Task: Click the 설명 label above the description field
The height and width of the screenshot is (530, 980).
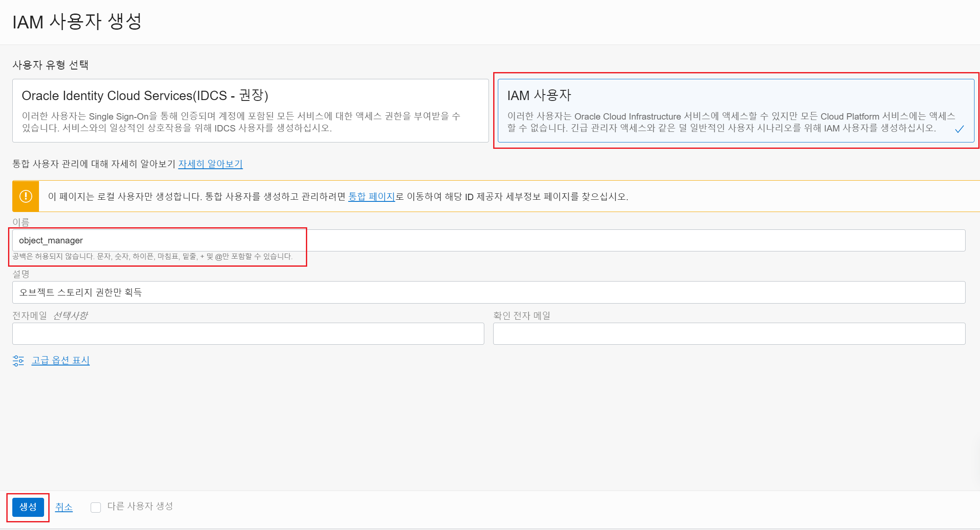Action: (21, 274)
